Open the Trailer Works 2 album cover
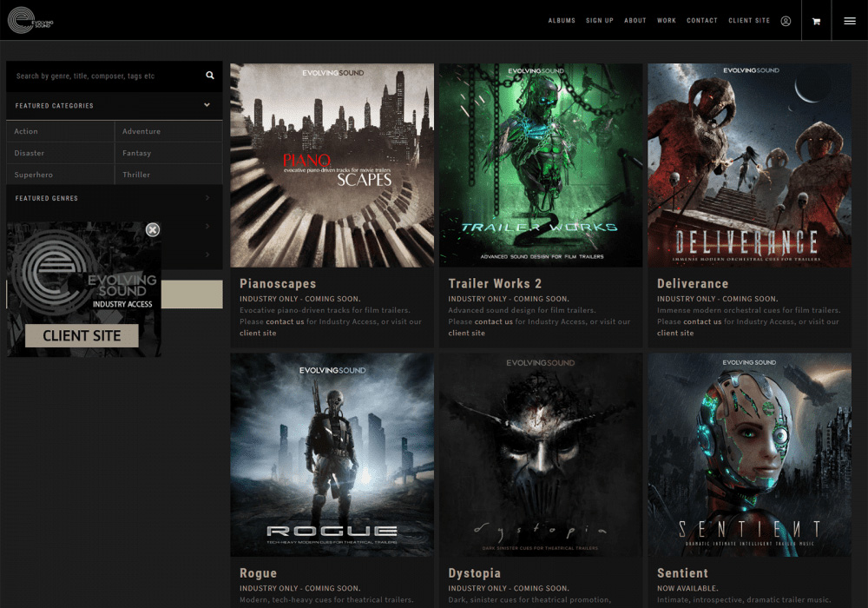The image size is (868, 608). [541, 165]
